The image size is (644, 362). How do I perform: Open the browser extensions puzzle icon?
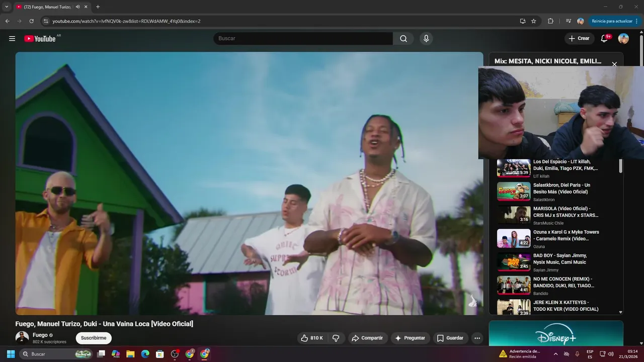click(x=550, y=21)
